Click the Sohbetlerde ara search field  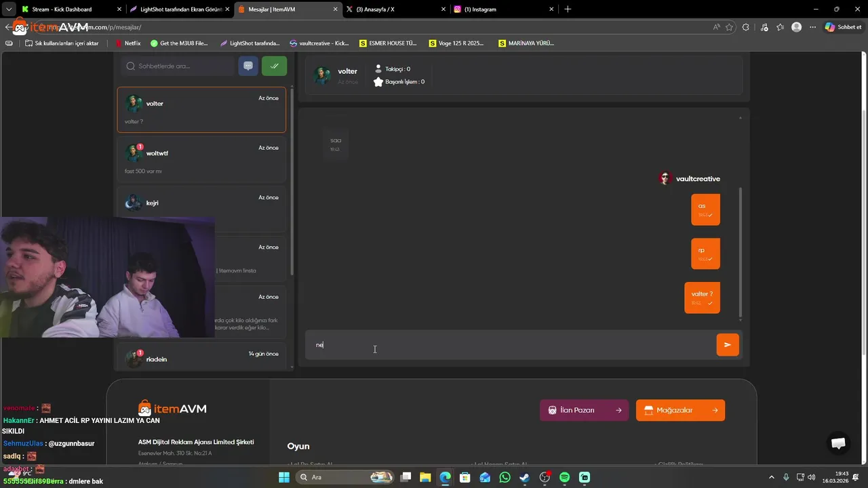[x=179, y=66]
